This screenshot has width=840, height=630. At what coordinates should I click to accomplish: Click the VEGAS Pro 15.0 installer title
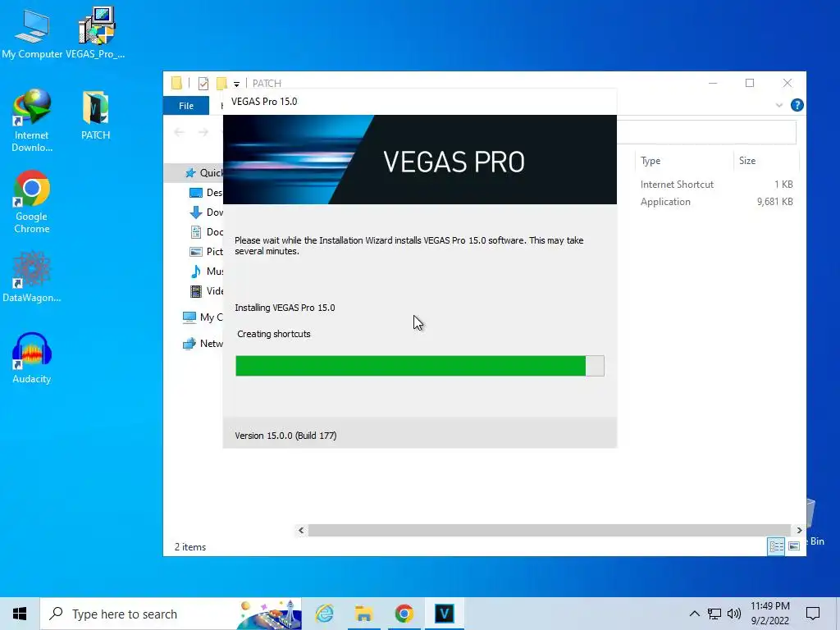click(x=264, y=102)
